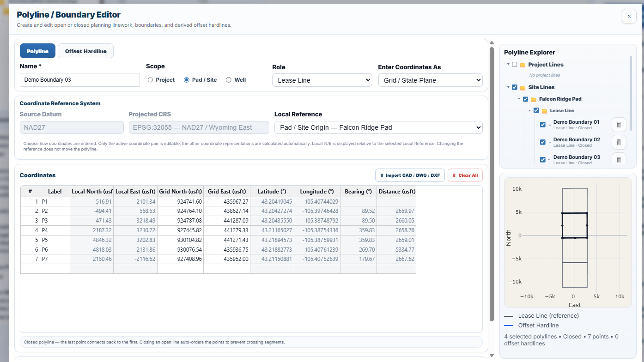Image resolution: width=644 pixels, height=362 pixels.
Task: Uncheck the Site Lines checkbox
Action: pos(515,87)
